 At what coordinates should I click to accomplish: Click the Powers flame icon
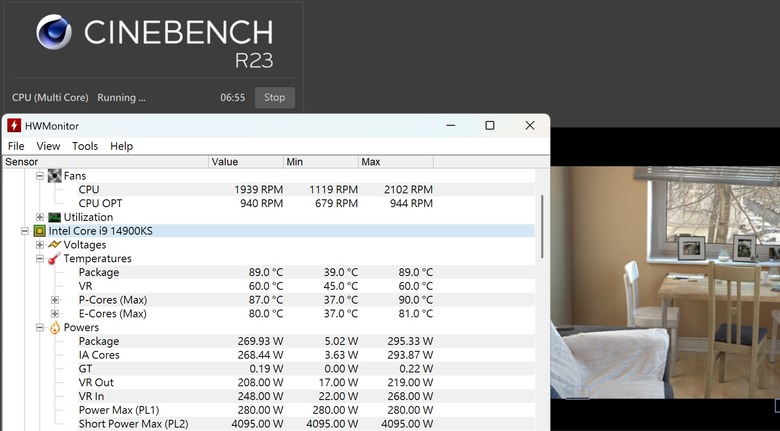(55, 327)
